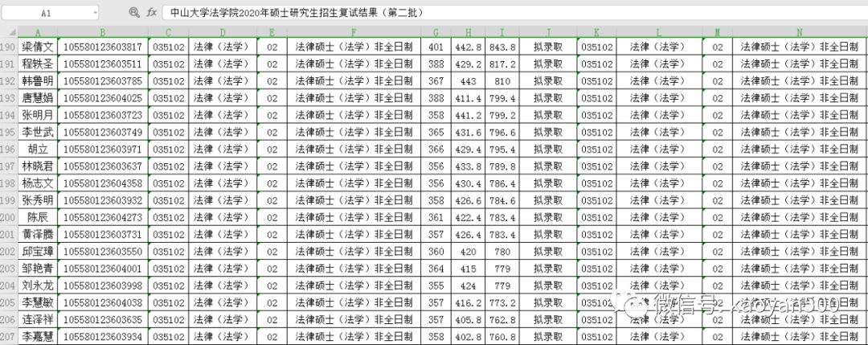This screenshot has height=345, width=868.
Task: Select column K header
Action: tap(596, 33)
